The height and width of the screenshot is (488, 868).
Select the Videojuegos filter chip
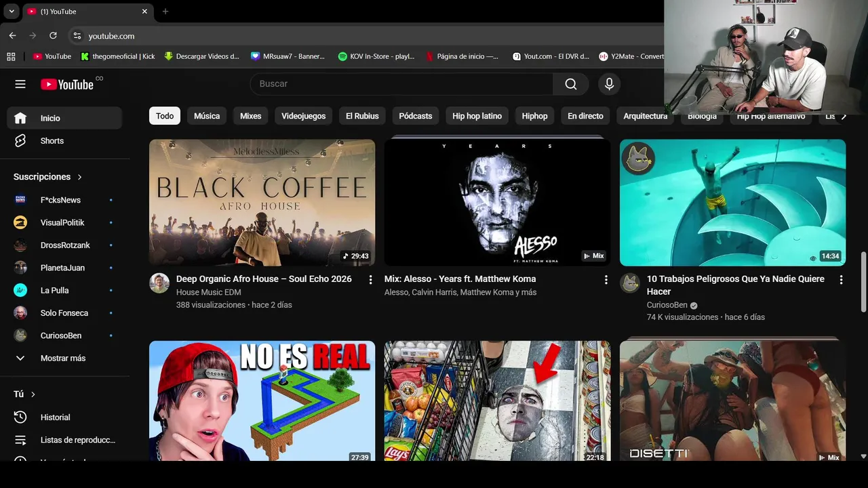click(x=304, y=116)
